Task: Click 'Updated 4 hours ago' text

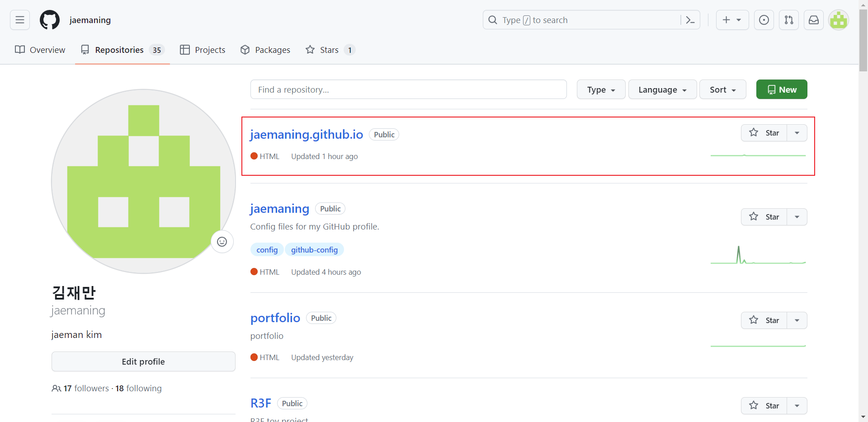Action: [326, 272]
